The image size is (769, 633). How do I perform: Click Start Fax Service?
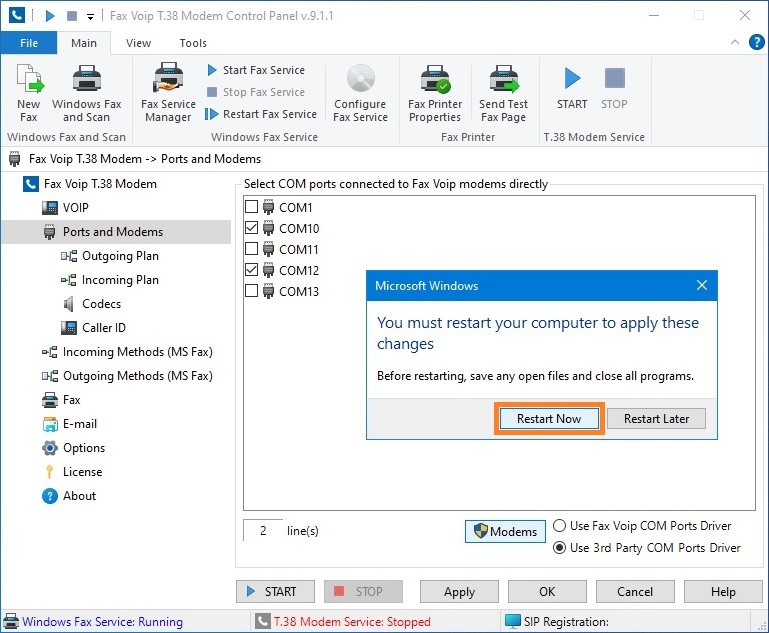point(256,70)
